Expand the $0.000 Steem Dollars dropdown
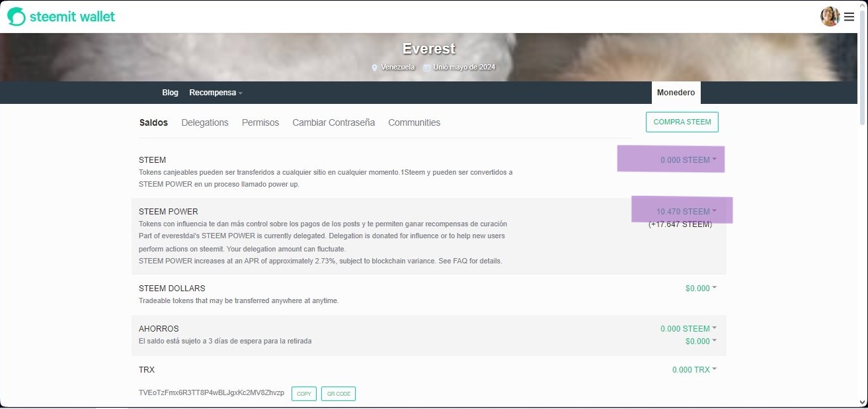868x409 pixels. pyautogui.click(x=701, y=288)
